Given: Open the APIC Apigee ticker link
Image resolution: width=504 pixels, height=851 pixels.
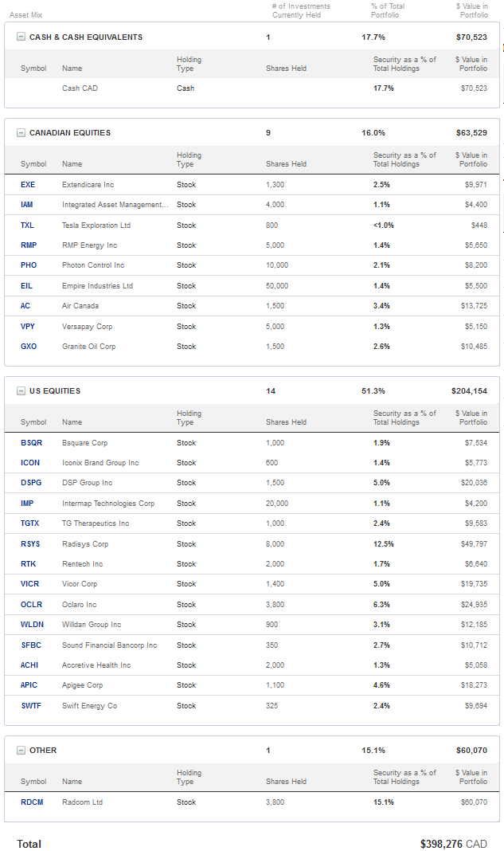Looking at the screenshot, I should point(29,685).
